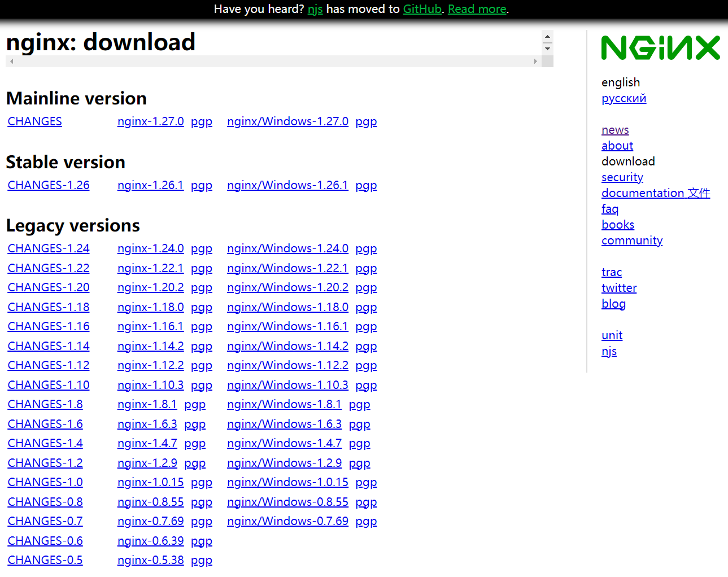Go to the security page

622,177
